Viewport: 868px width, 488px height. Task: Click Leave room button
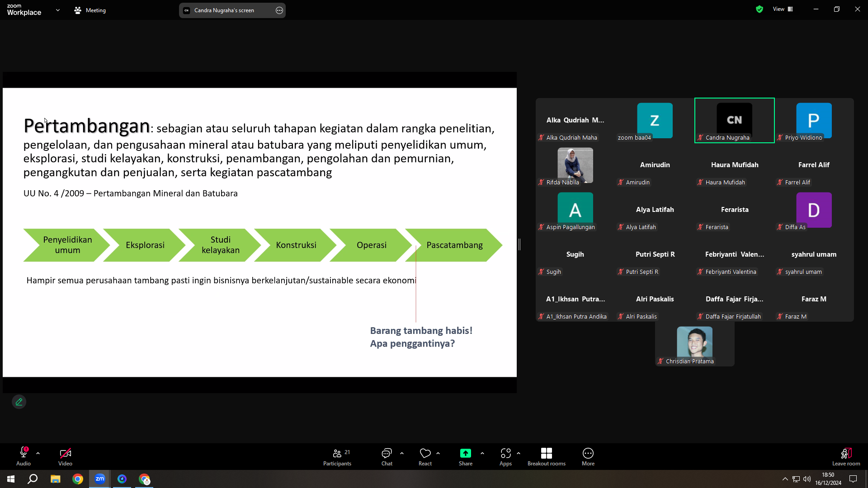click(x=846, y=456)
